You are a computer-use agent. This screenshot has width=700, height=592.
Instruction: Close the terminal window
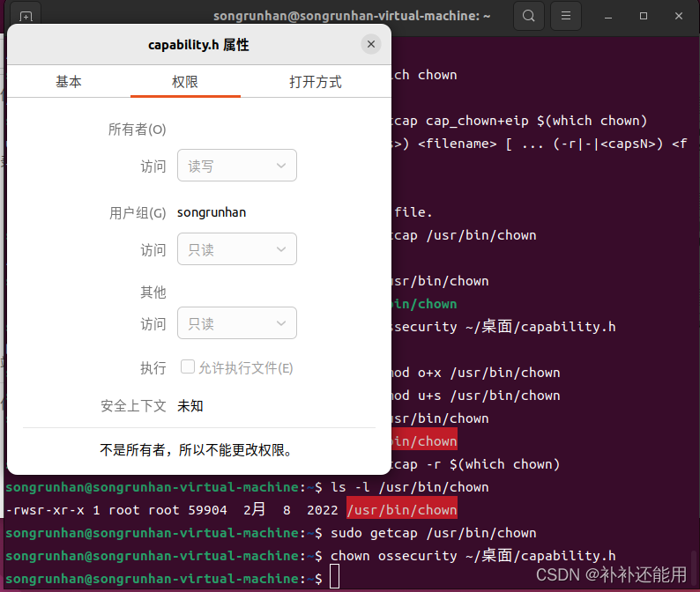tap(679, 16)
